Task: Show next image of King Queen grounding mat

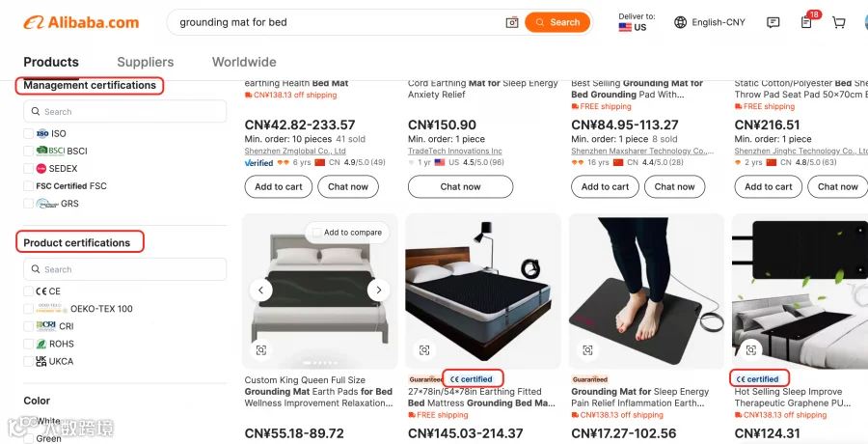Action: (379, 290)
